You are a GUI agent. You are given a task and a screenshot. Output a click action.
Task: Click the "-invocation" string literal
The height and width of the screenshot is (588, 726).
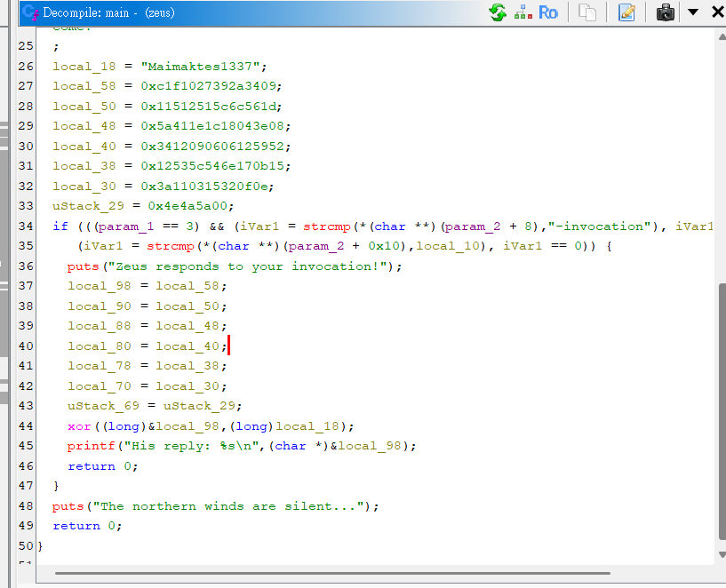[x=600, y=226]
